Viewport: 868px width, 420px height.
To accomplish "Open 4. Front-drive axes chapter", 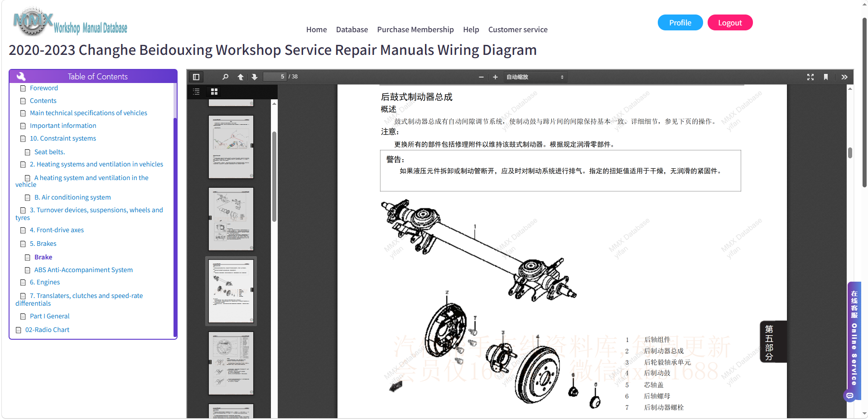I will (x=57, y=230).
